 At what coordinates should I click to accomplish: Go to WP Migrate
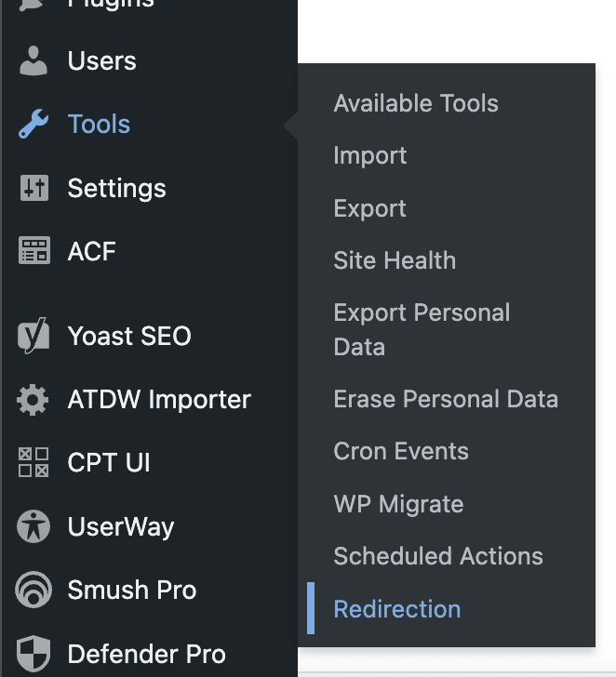point(398,504)
